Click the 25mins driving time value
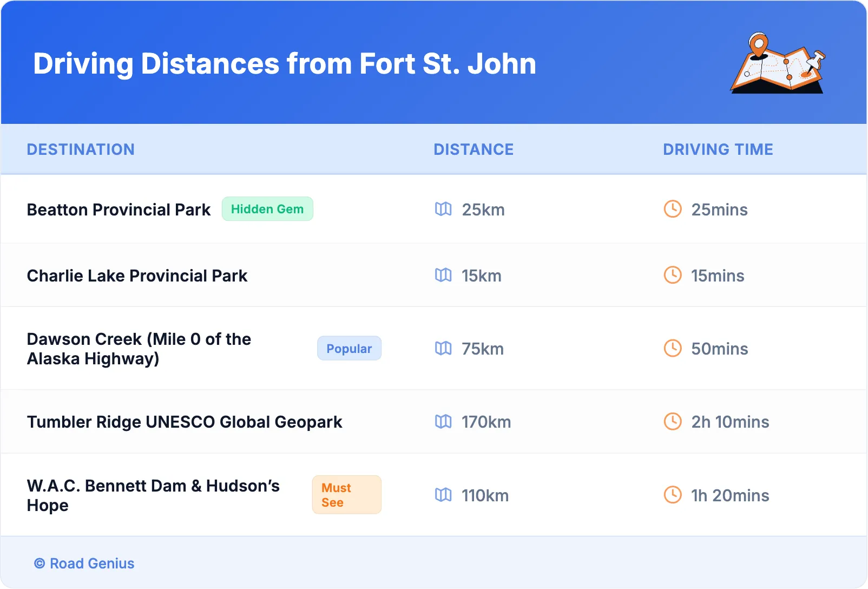The image size is (868, 589). pos(720,210)
